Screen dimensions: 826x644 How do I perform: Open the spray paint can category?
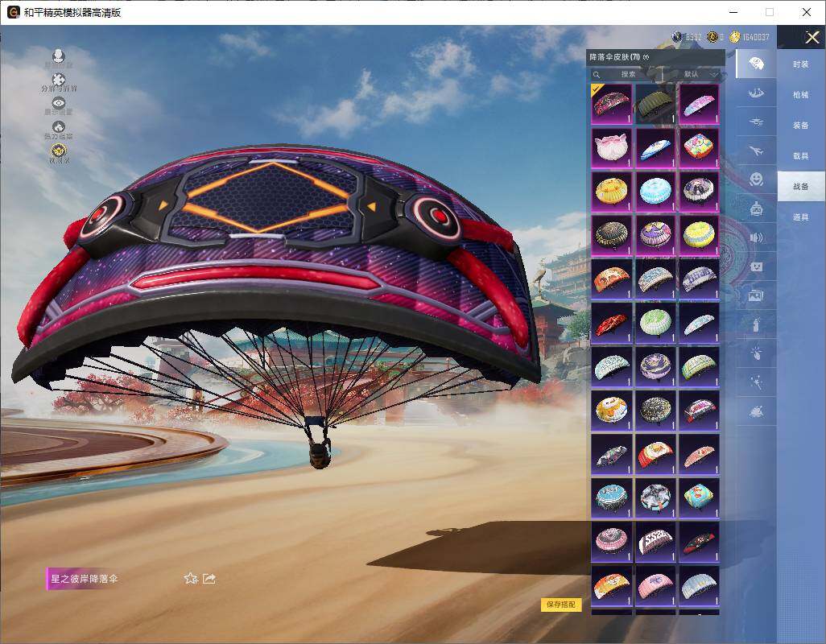[755, 324]
